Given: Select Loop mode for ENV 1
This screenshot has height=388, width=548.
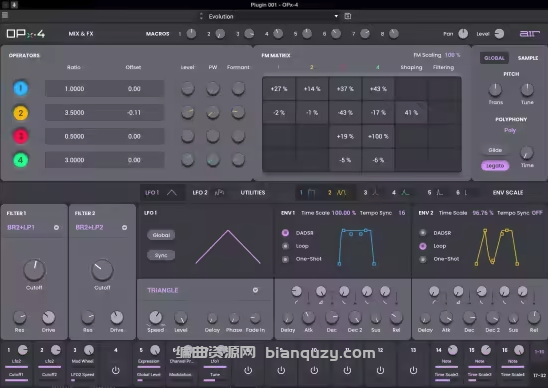Looking at the screenshot, I should click(x=285, y=246).
